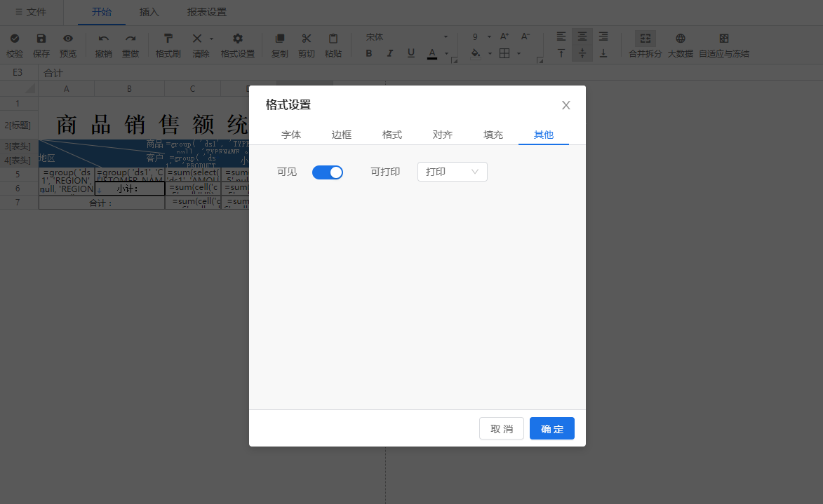Click the 清除 clear X icon
This screenshot has height=504, width=823.
tap(197, 39)
